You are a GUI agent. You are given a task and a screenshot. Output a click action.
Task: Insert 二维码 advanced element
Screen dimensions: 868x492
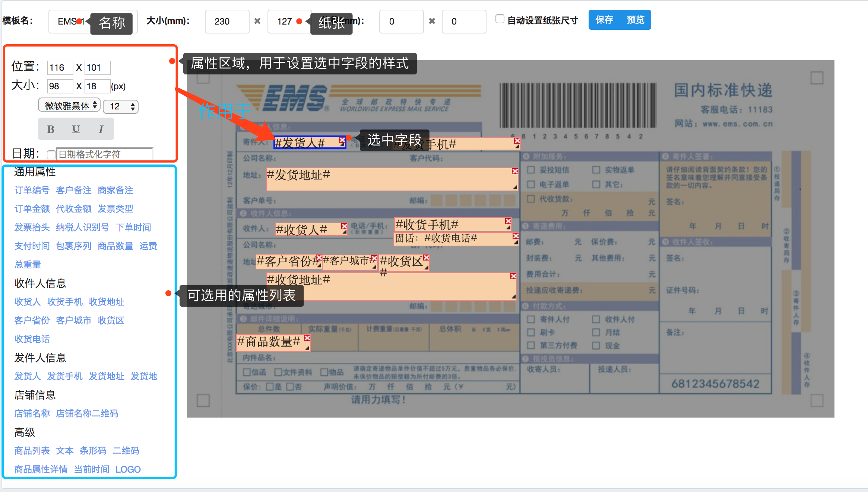click(x=126, y=451)
